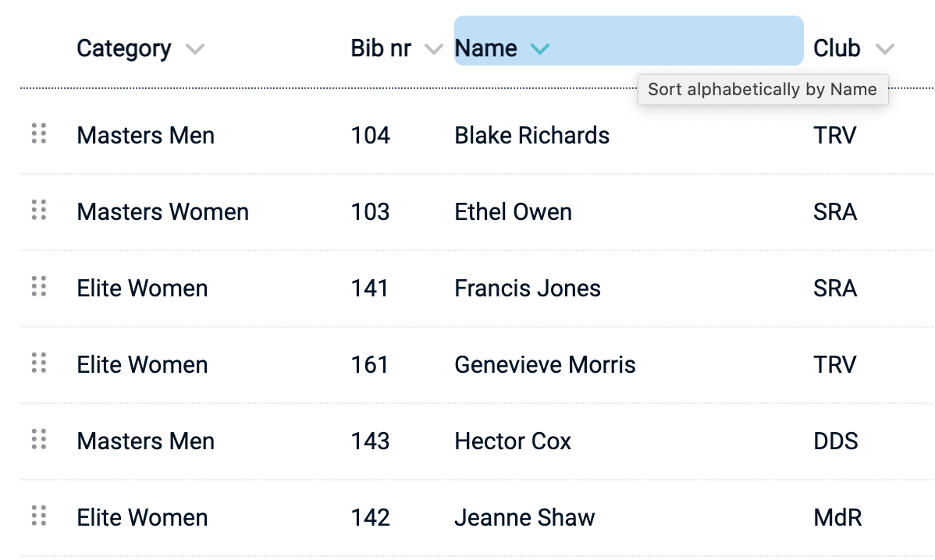Image resolution: width=935 pixels, height=560 pixels.
Task: Click drag handle for Jeanne Shaw row
Action: tap(39, 516)
